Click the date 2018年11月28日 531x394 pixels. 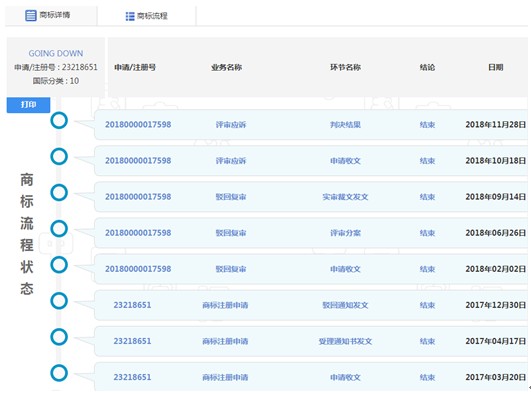pyautogui.click(x=495, y=125)
